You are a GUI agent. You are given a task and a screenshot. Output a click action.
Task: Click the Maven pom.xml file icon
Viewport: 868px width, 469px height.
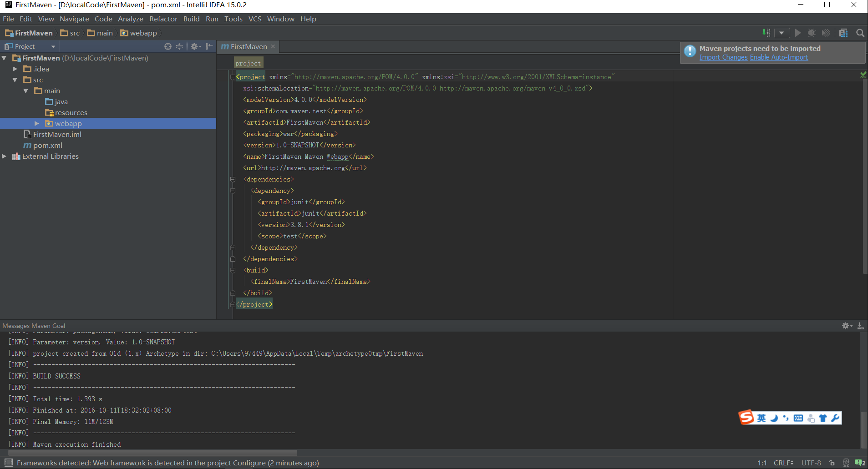[x=27, y=146]
